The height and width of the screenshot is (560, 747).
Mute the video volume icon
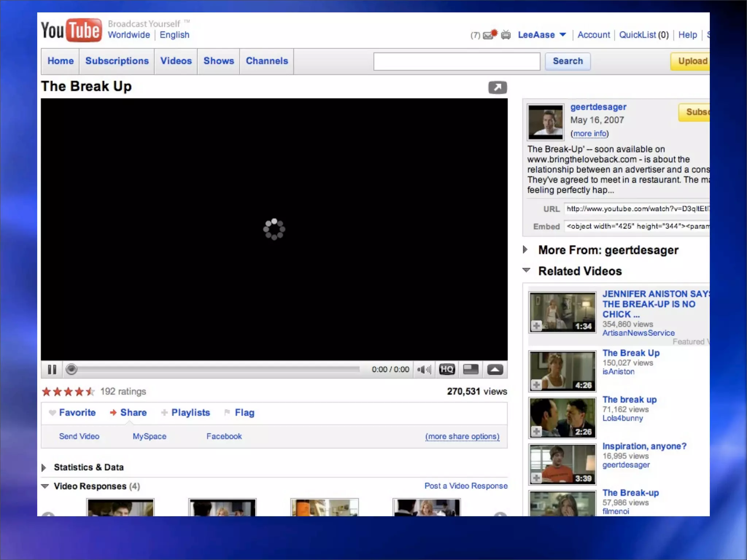[x=424, y=370]
